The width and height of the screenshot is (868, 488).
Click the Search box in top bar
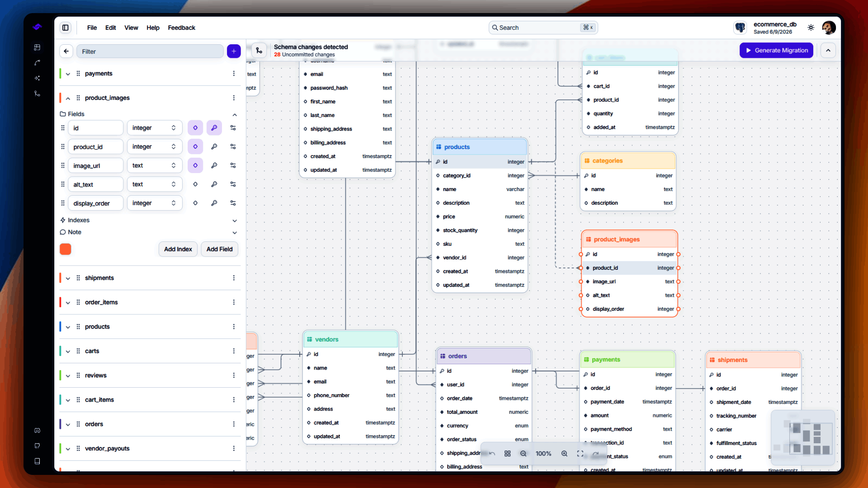[x=543, y=28]
